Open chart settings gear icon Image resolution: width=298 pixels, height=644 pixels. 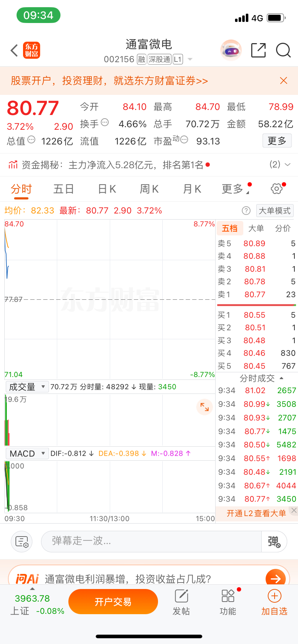click(276, 189)
